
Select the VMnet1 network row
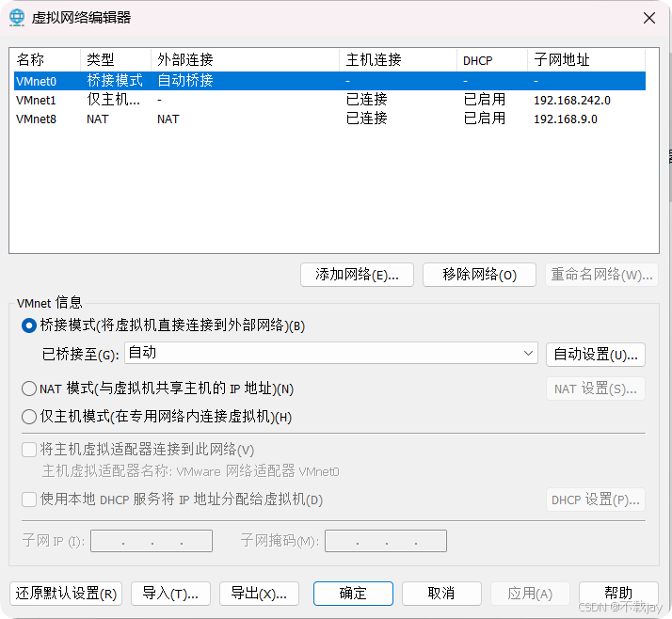tap(329, 100)
